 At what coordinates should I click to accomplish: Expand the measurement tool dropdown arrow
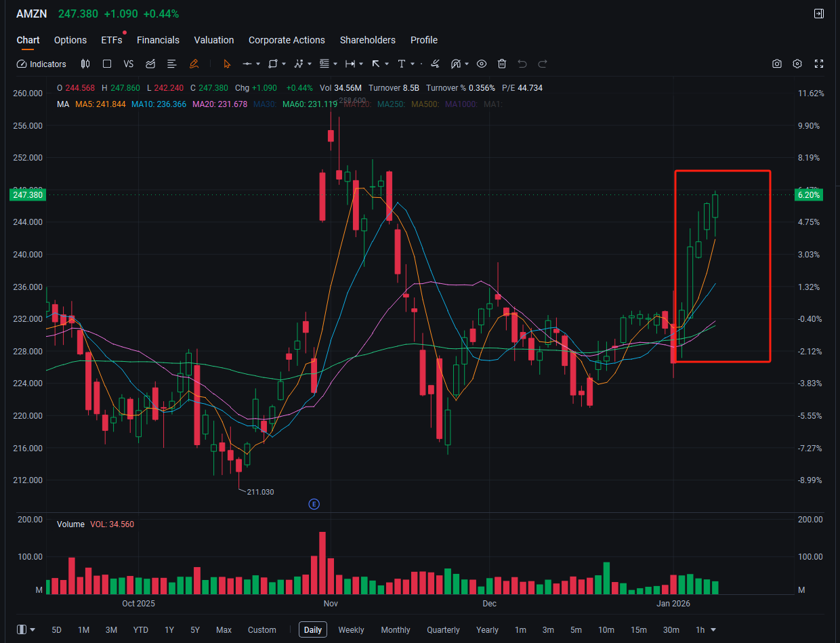(x=361, y=64)
